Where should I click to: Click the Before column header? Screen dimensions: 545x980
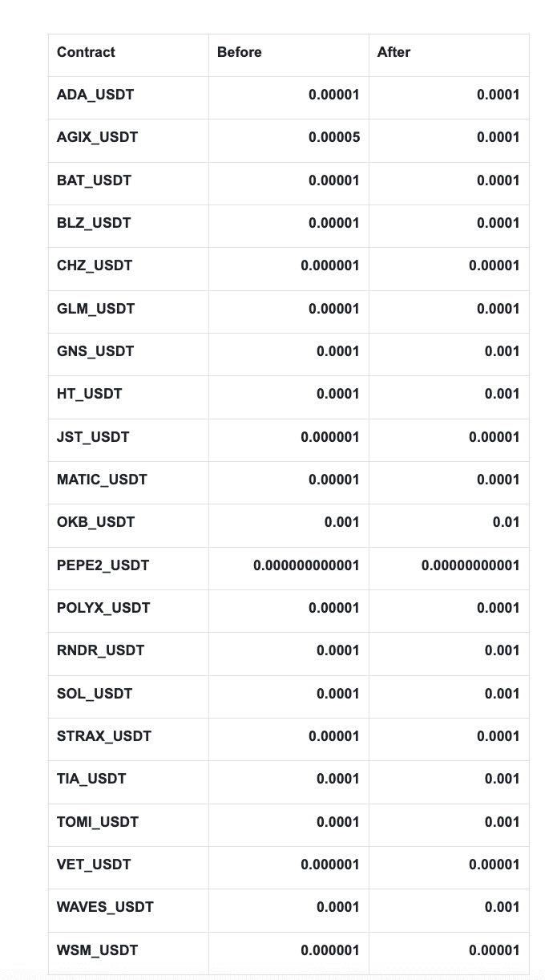239,52
